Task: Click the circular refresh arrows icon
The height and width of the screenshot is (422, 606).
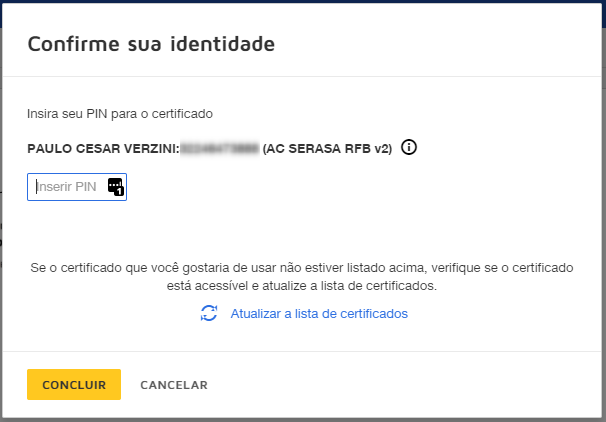Action: (x=209, y=313)
